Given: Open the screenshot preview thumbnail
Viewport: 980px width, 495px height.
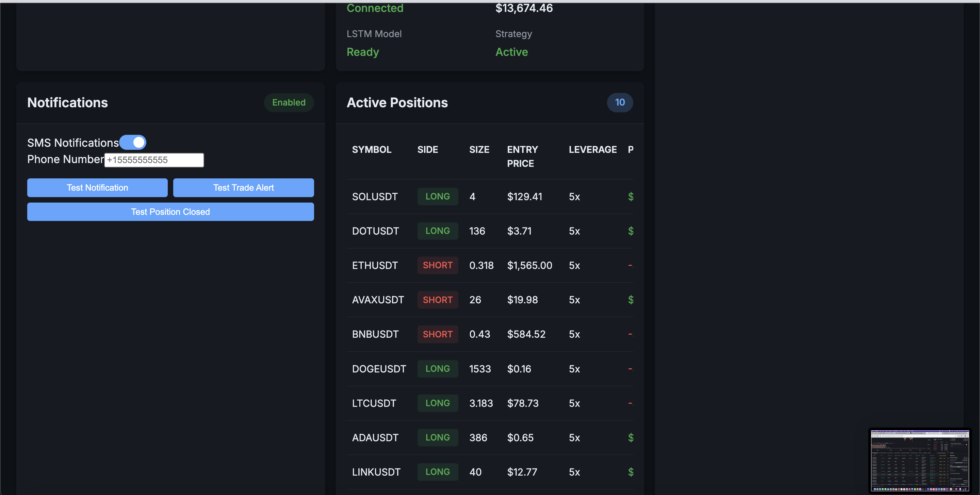Looking at the screenshot, I should coord(919,460).
